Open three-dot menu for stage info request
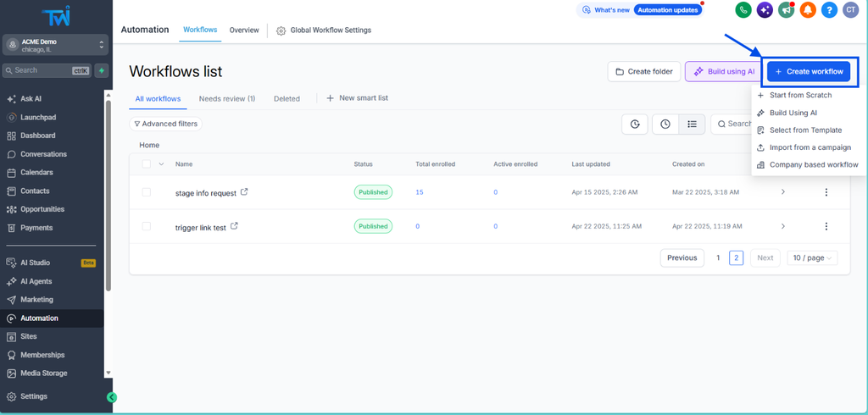 (826, 192)
